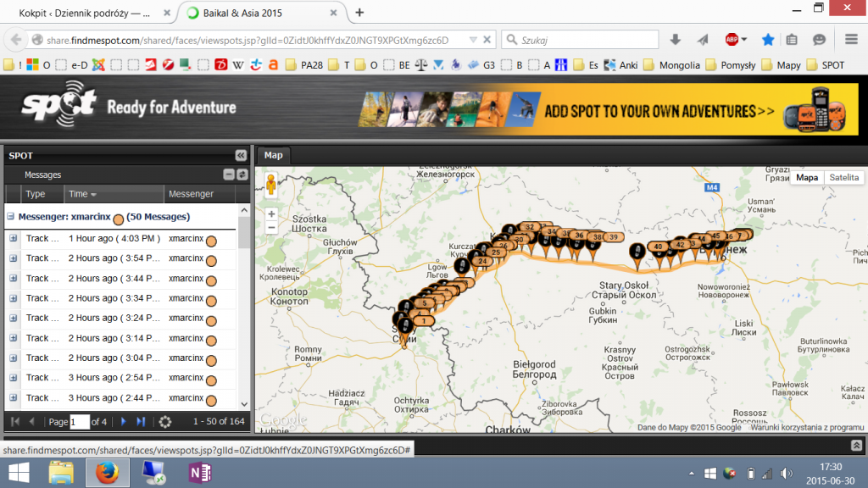Screen dimensions: 868x488
Task: Expand the 2:54 PM track message
Action: pos(14,378)
